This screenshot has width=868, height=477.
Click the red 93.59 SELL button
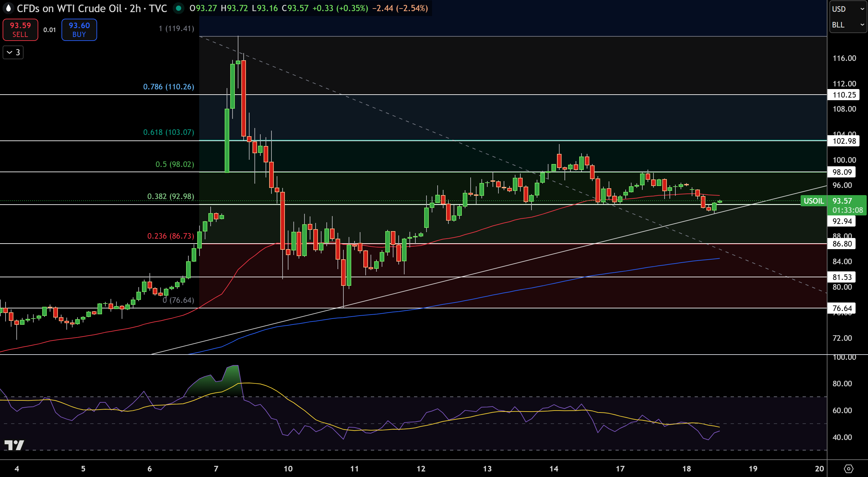pyautogui.click(x=20, y=30)
